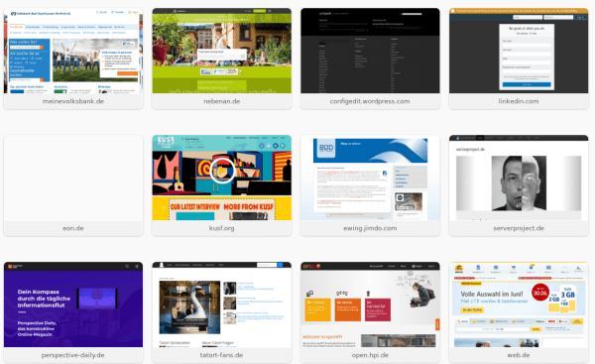This screenshot has height=364, width=595.
Task: Open the serverproject.de face preview image
Action: click(519, 178)
